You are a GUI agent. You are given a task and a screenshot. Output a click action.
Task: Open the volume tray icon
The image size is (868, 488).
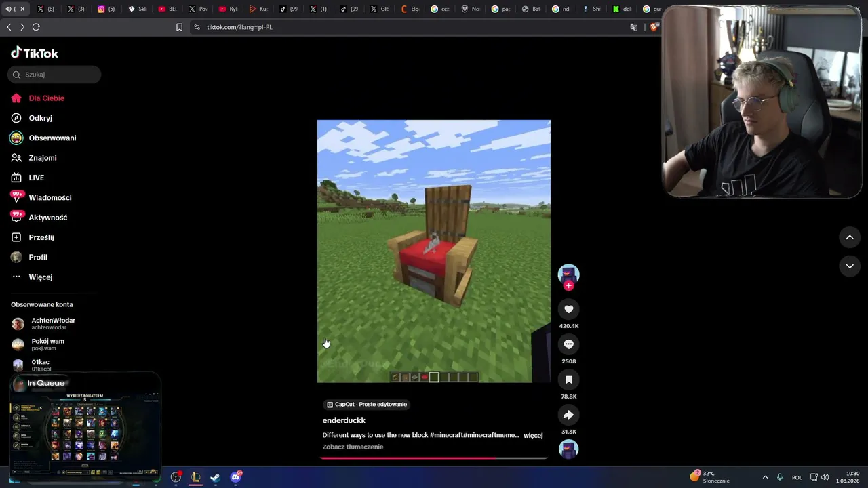click(x=825, y=477)
